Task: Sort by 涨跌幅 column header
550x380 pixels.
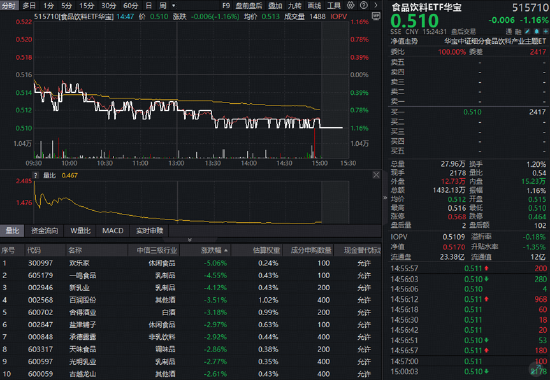Action: (214, 250)
